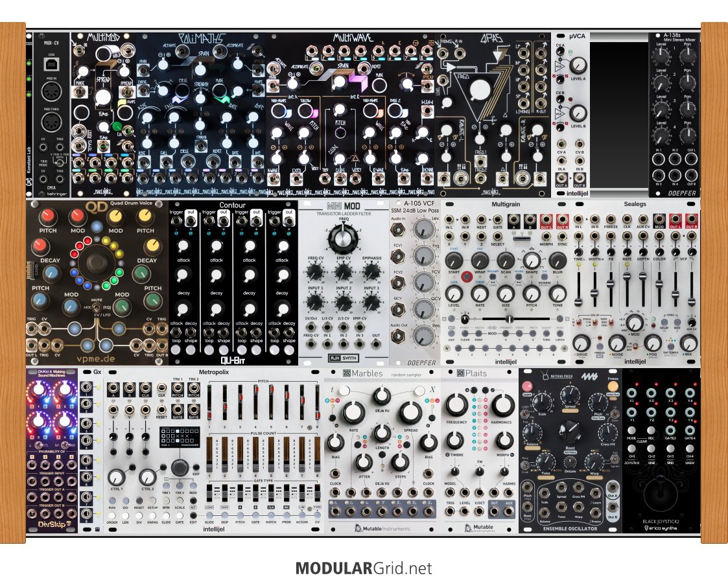Click the joystick on Black Joystick2
The image size is (728, 582).
pyautogui.click(x=660, y=493)
